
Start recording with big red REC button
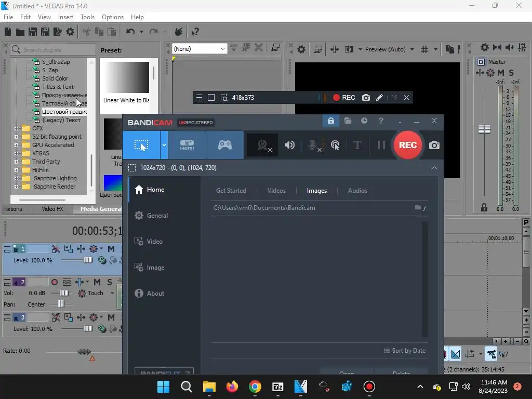407,145
